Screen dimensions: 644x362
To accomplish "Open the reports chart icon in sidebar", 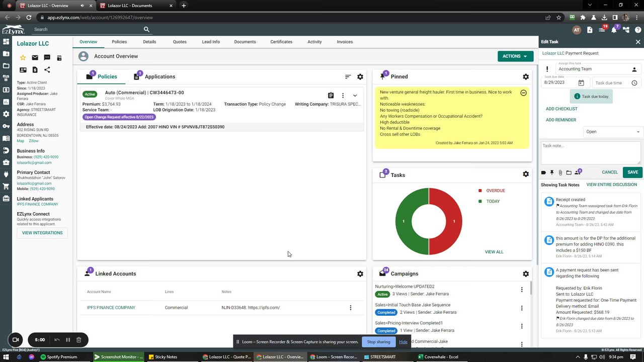I will (6, 102).
